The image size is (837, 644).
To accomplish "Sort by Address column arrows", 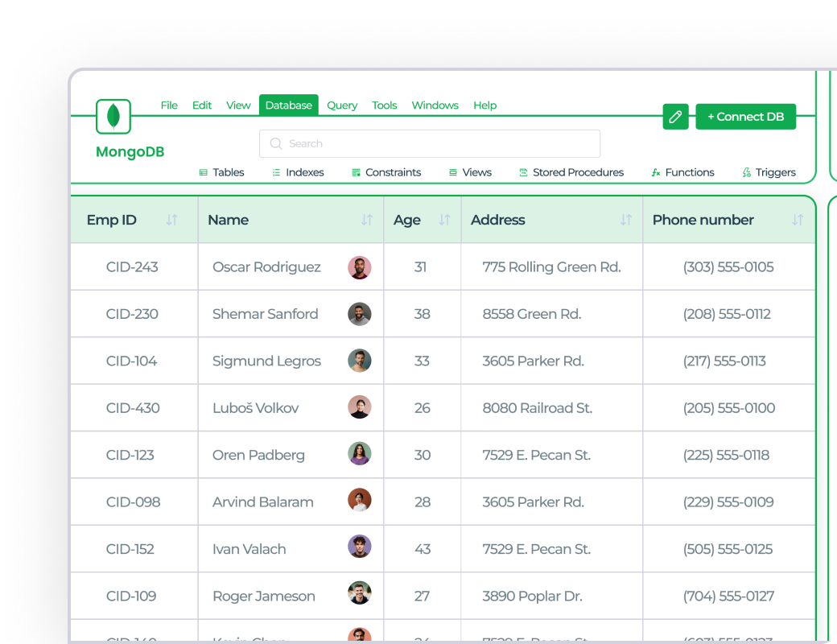I will point(626,220).
